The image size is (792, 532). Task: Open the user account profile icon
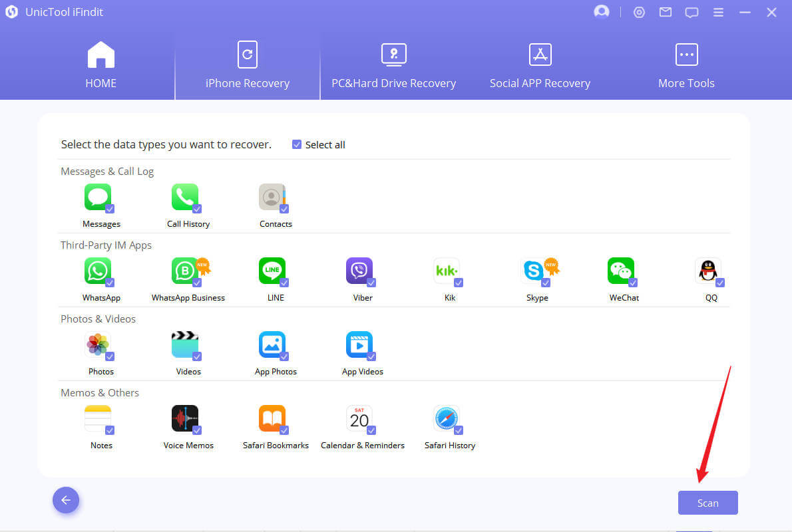pyautogui.click(x=602, y=12)
